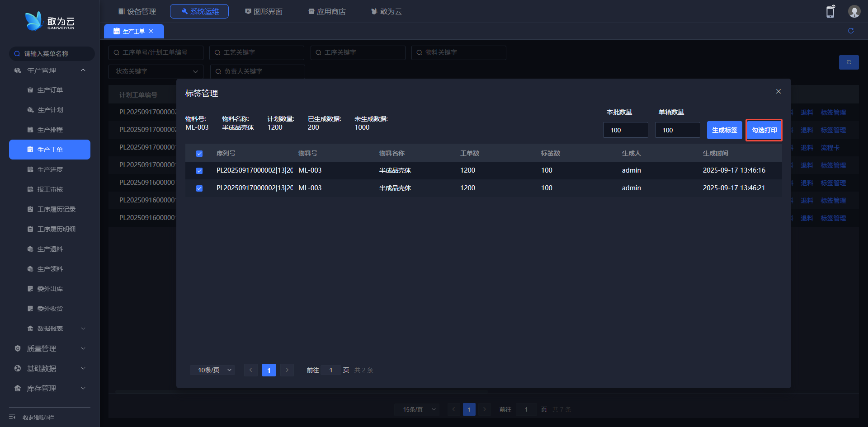
Task: Click the next page arrow in dialog pagination
Action: click(x=287, y=370)
